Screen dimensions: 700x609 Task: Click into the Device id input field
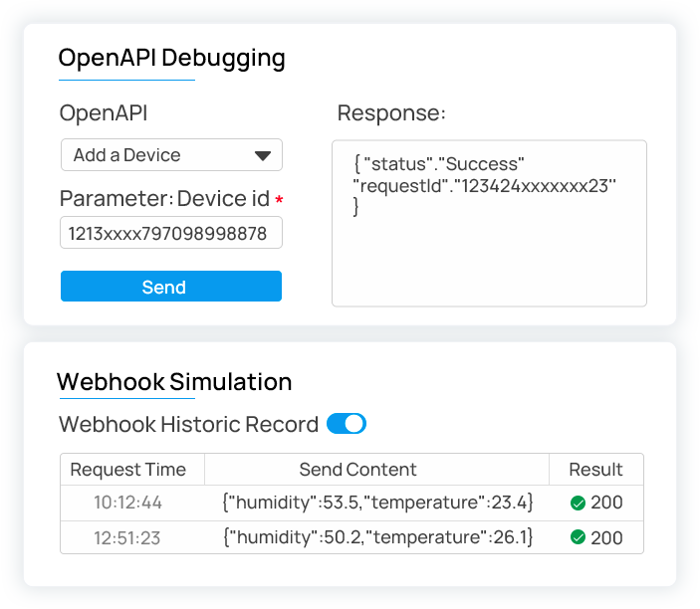170,233
